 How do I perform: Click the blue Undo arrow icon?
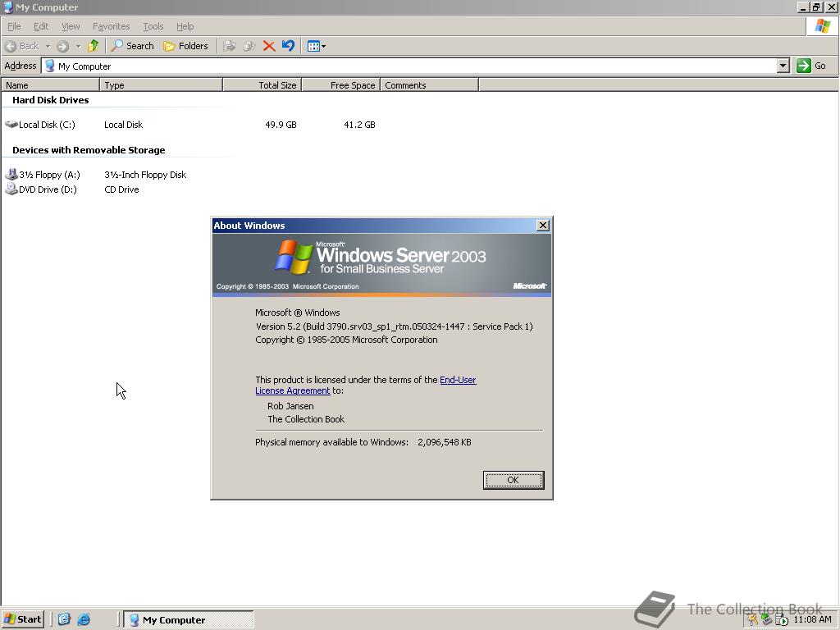[x=288, y=46]
